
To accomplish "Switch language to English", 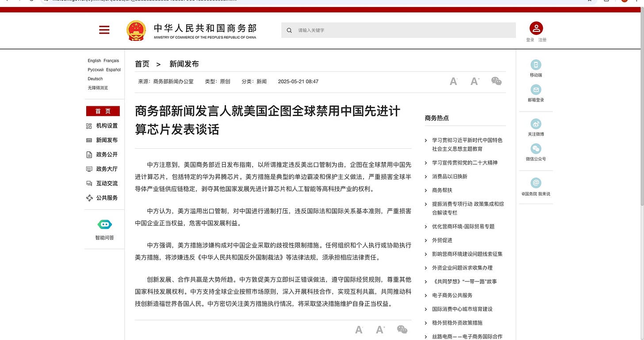I will click(x=94, y=61).
